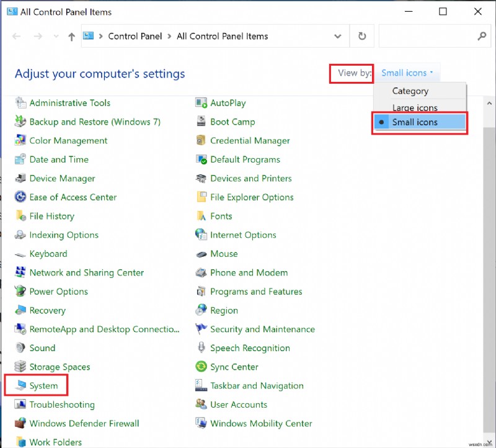Open the Fonts panel

(221, 216)
